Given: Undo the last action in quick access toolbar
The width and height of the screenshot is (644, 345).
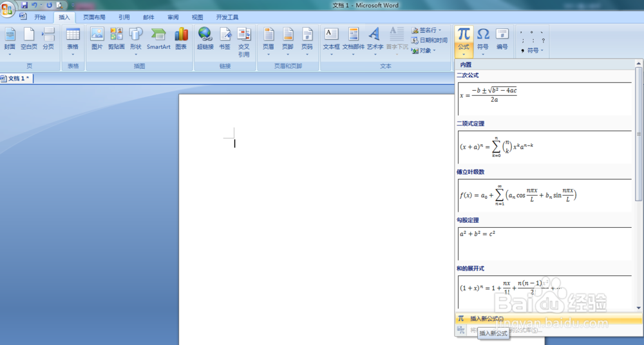Looking at the screenshot, I should pyautogui.click(x=34, y=5).
